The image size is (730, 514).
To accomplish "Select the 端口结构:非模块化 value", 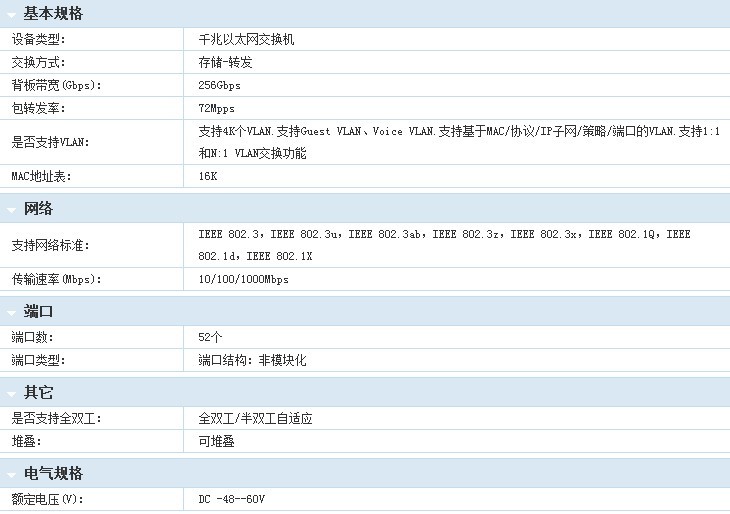I will click(x=252, y=360).
